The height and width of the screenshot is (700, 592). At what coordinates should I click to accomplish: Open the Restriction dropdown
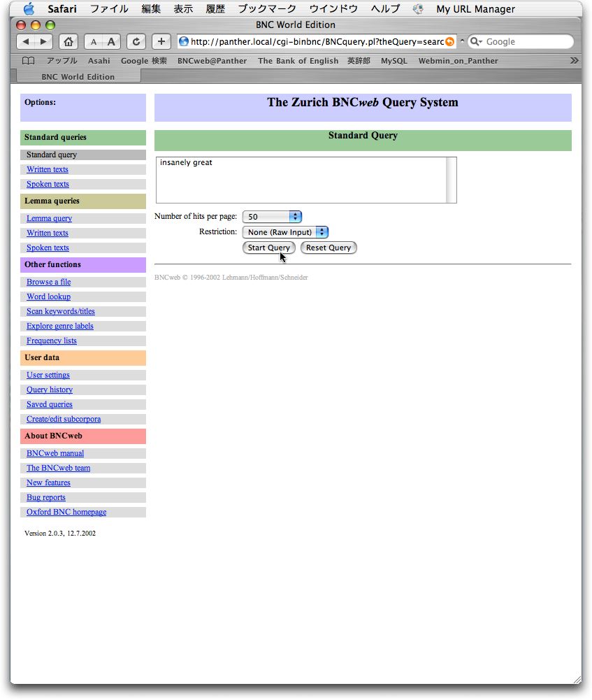pos(285,232)
